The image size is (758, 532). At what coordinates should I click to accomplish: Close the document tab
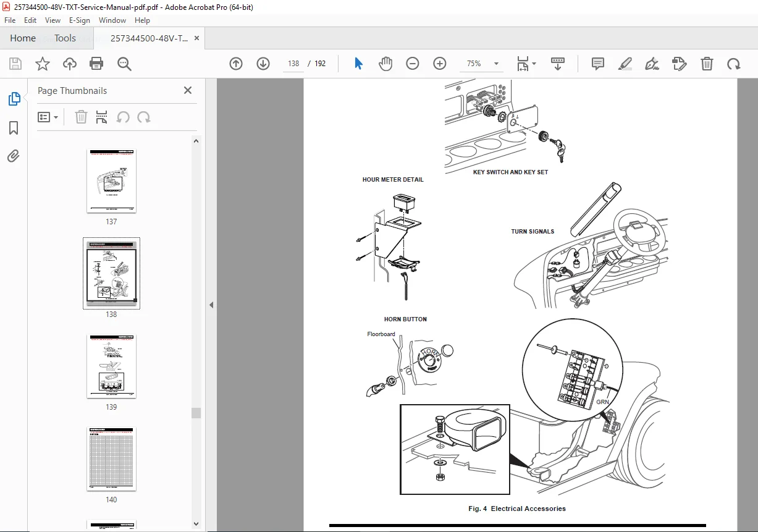click(197, 38)
